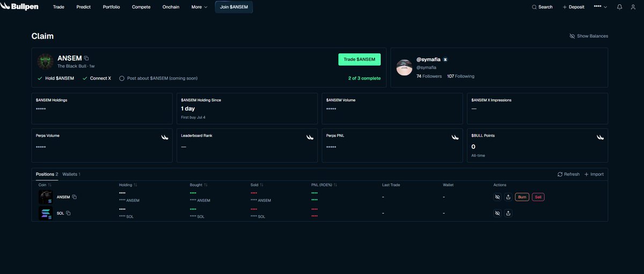644x274 pixels.
Task: Sell the ANSEM position
Action: click(x=538, y=197)
